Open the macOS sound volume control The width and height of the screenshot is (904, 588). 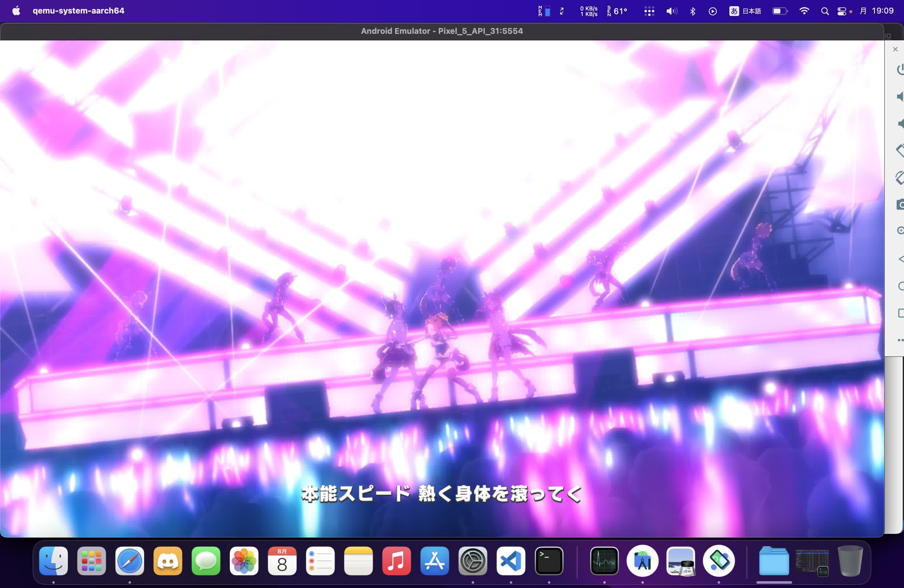(x=672, y=11)
